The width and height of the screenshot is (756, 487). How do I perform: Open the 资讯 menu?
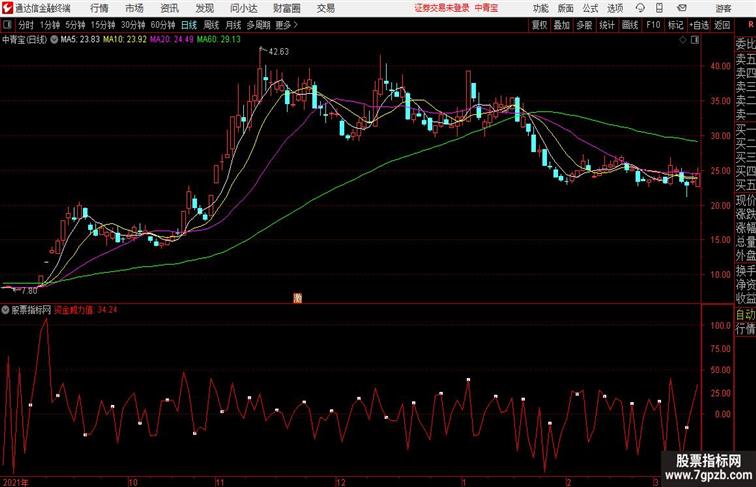[169, 8]
